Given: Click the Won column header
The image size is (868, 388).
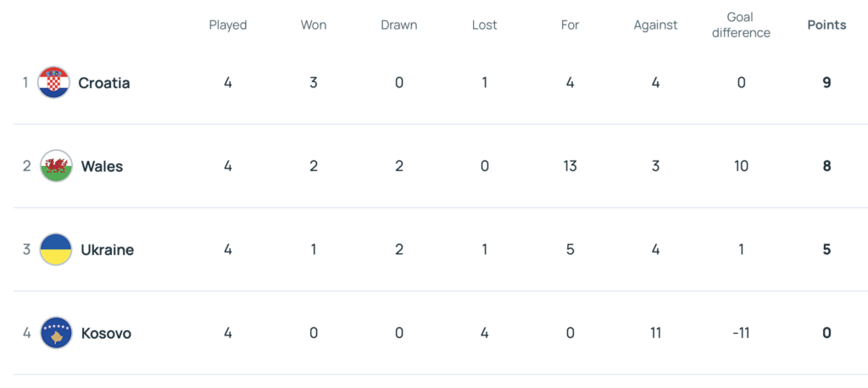Looking at the screenshot, I should (x=314, y=25).
